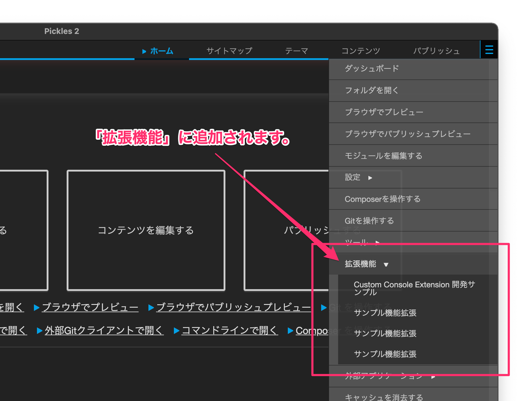Image resolution: width=532 pixels, height=401 pixels.
Task: Select モジュールを編集する from the menu
Action: (x=383, y=156)
